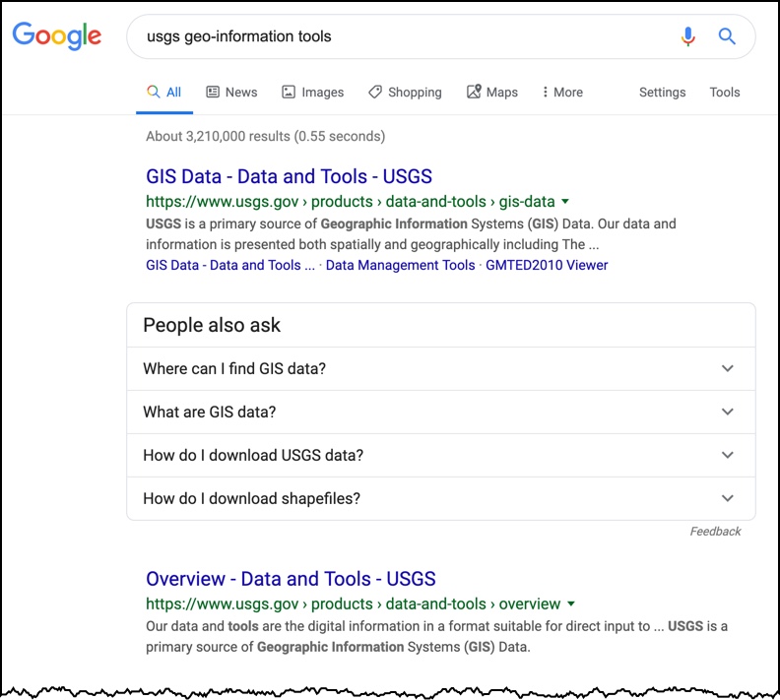This screenshot has height=700, width=780.
Task: Switch to the News tab
Action: click(x=231, y=92)
